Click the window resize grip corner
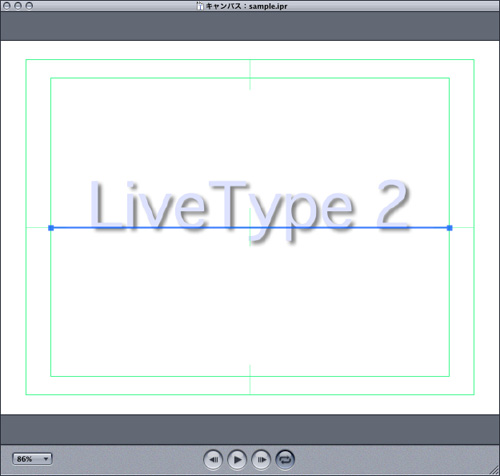Image resolution: width=500 pixels, height=476 pixels. coord(495,471)
